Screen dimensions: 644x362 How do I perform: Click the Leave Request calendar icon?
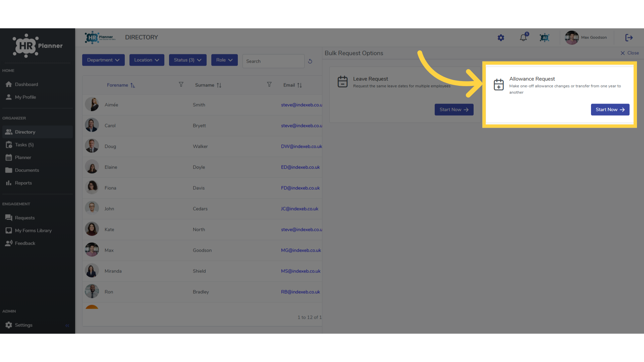click(x=342, y=81)
